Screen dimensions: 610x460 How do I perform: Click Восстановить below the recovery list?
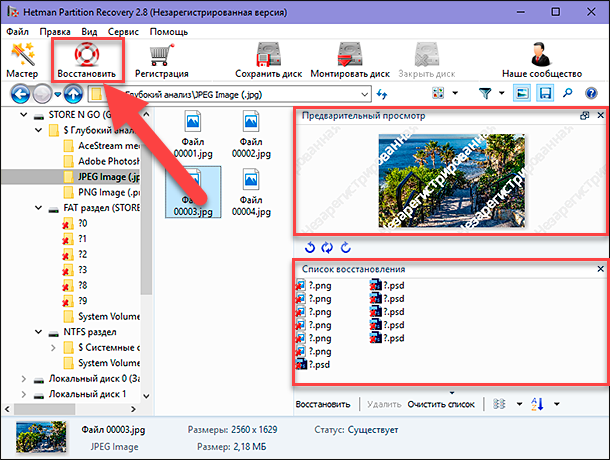pyautogui.click(x=323, y=404)
